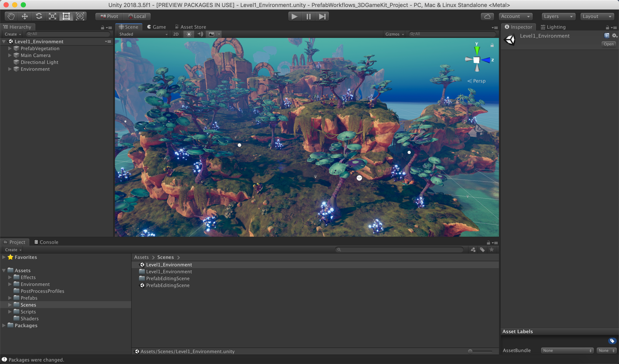Click the Z axis cone on scene gizmo

click(x=486, y=60)
